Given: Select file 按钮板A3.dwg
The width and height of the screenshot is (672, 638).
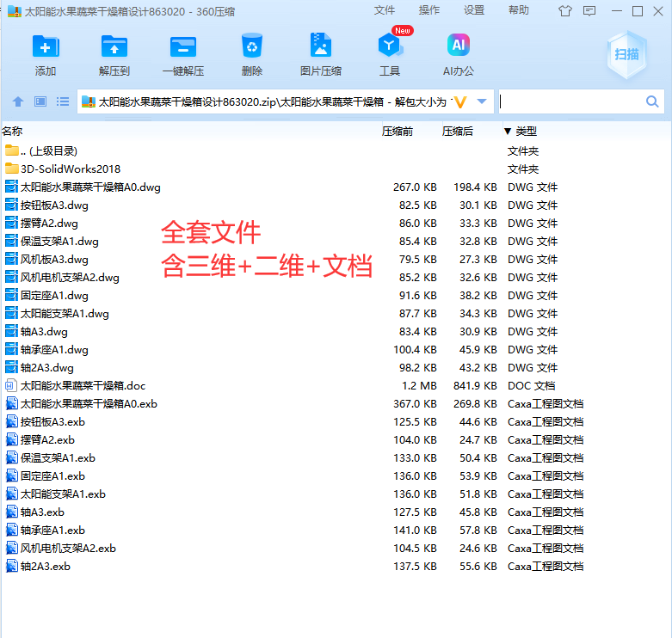Looking at the screenshot, I should [x=54, y=206].
